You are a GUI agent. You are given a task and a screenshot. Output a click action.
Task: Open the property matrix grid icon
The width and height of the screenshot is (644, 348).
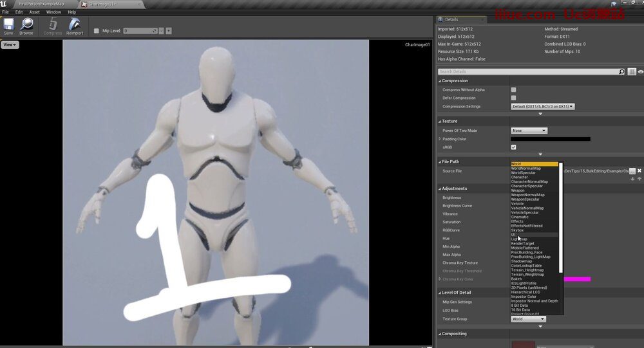click(x=632, y=72)
